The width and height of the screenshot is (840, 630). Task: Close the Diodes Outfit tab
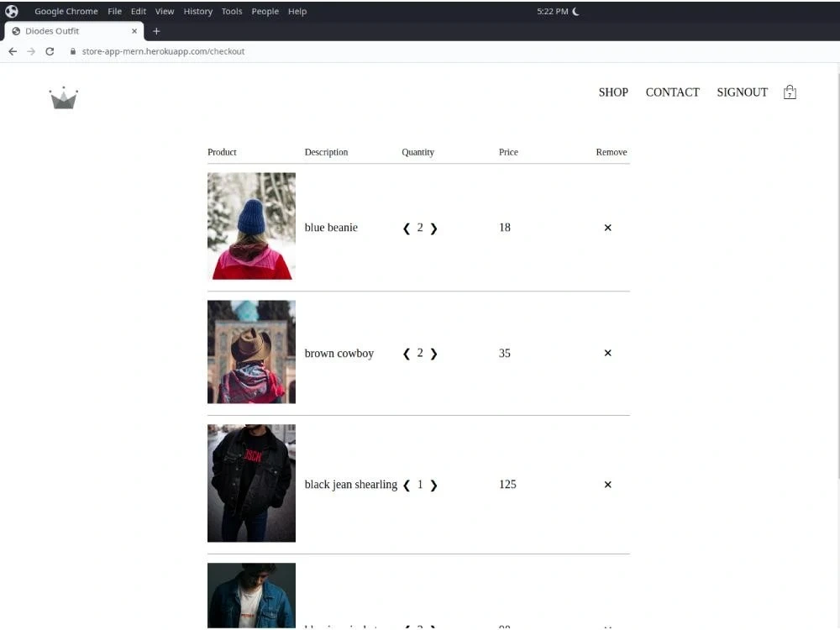134,31
